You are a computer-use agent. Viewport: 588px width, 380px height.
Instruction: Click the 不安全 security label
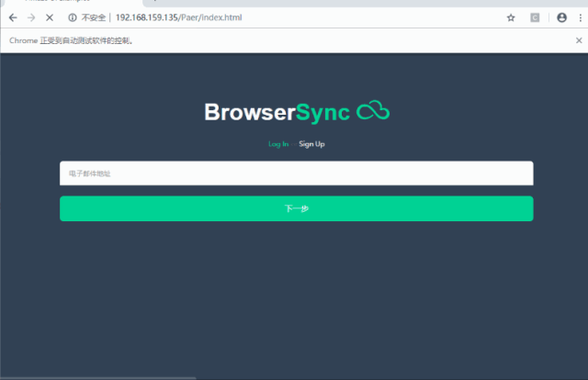coord(94,17)
